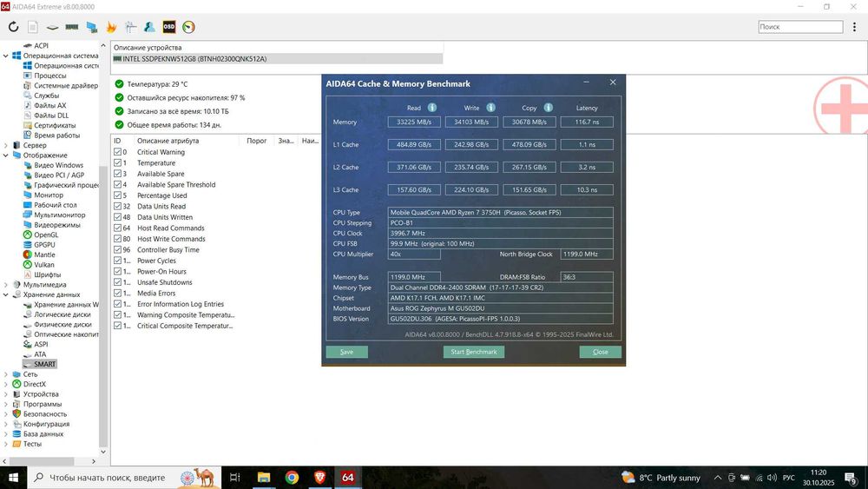Click Save in the benchmark dialog

point(346,352)
